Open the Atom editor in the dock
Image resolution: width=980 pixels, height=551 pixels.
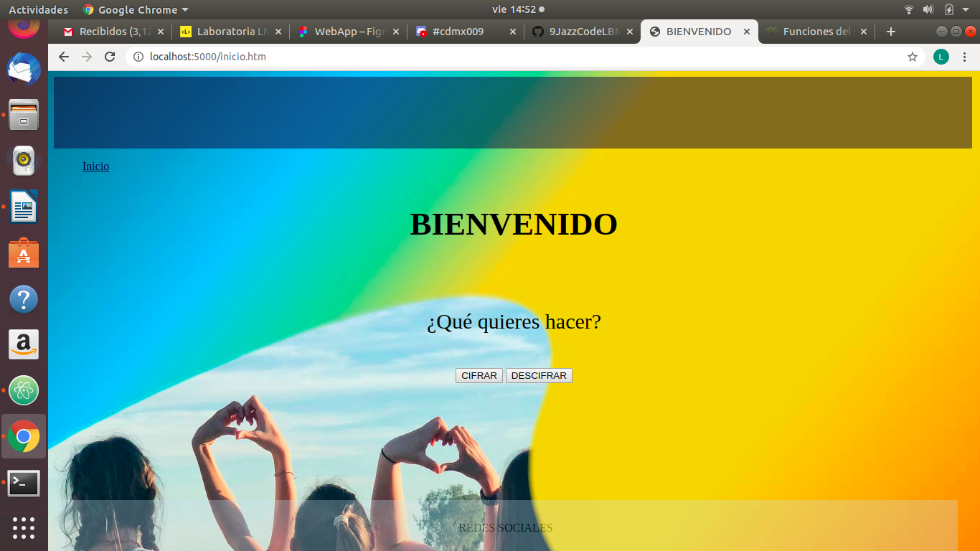click(24, 390)
